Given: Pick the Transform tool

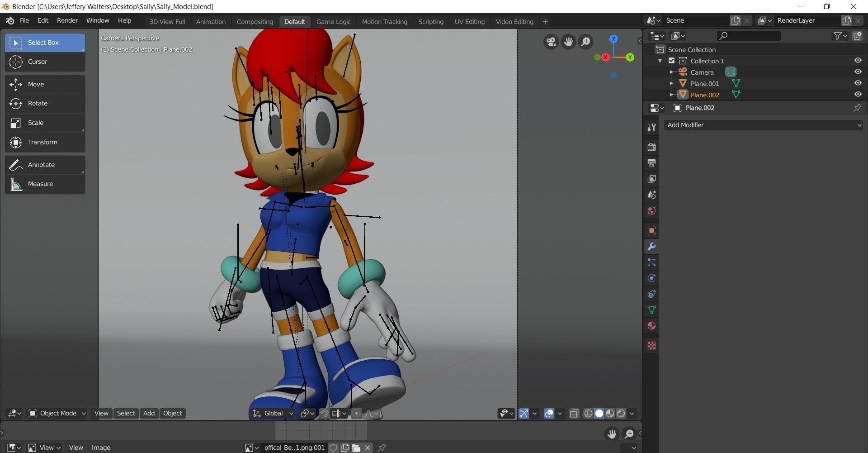Looking at the screenshot, I should [x=45, y=142].
